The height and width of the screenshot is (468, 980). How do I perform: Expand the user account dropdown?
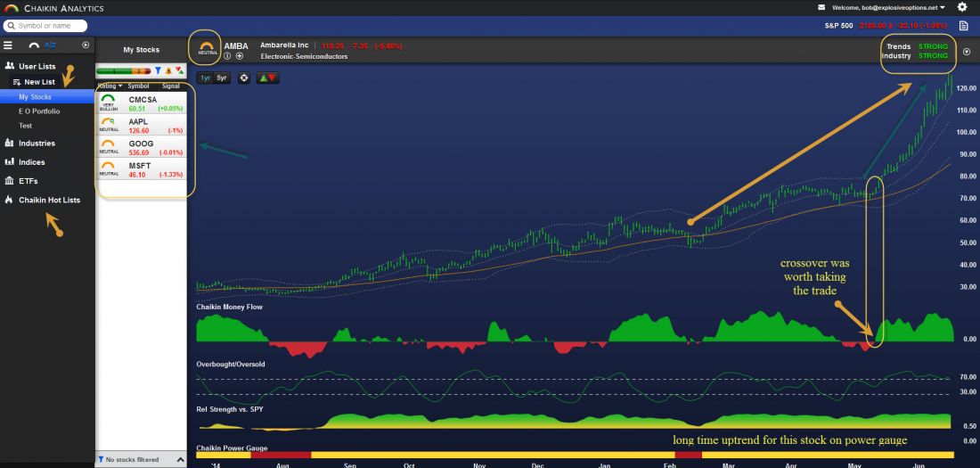[x=943, y=8]
